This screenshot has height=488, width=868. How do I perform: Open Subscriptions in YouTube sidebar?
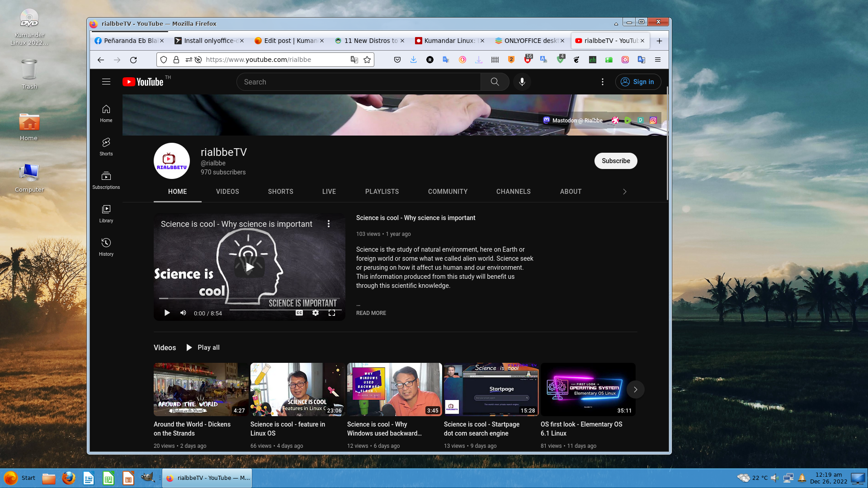tap(106, 180)
